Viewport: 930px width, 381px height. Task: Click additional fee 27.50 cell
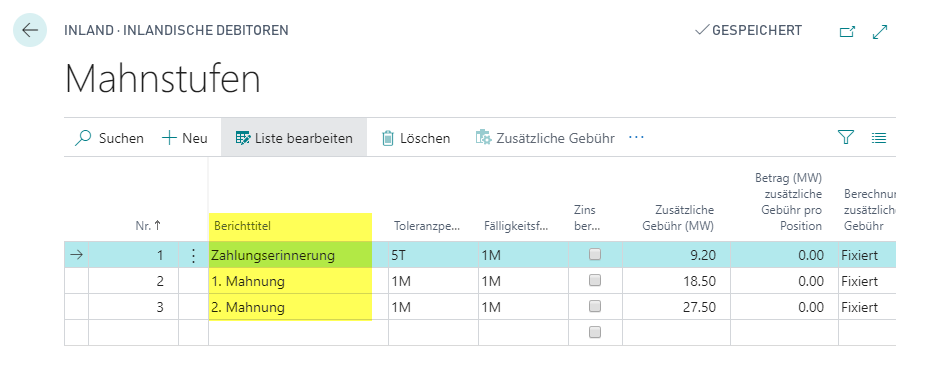point(676,307)
